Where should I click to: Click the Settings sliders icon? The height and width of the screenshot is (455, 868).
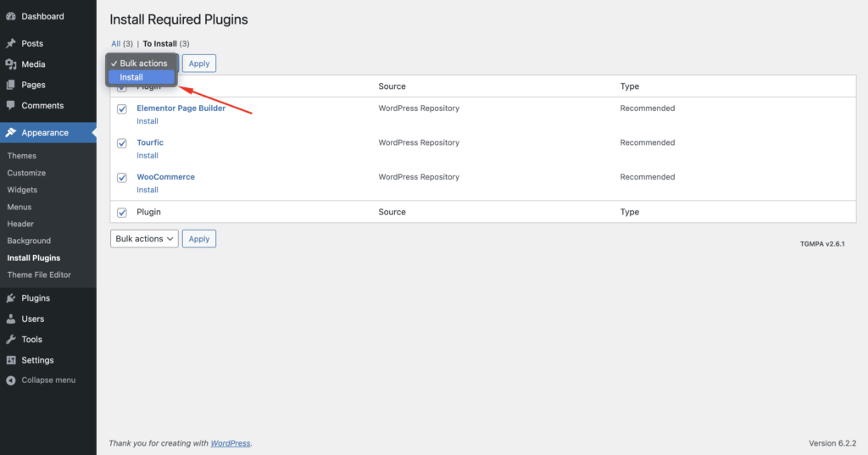[11, 360]
